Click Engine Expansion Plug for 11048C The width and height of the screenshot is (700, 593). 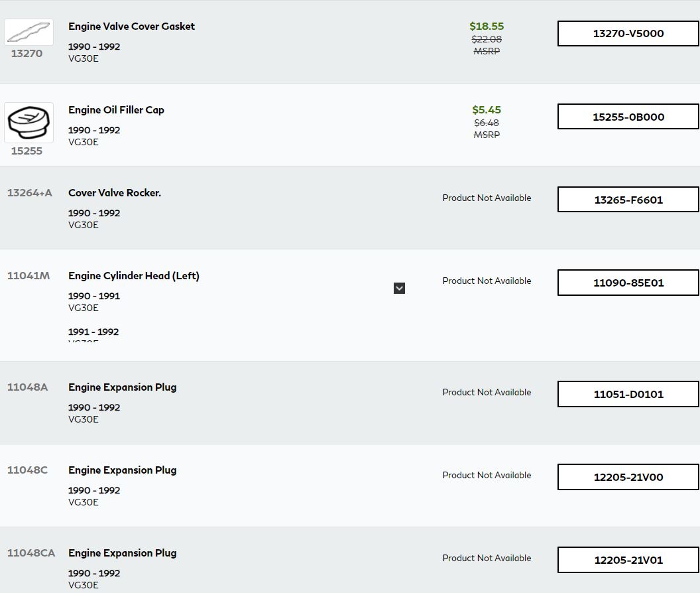[122, 470]
